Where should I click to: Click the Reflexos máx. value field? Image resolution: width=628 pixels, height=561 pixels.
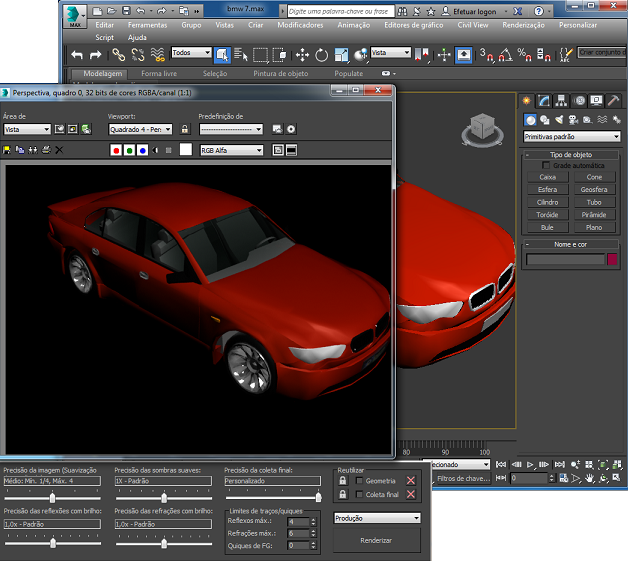click(x=296, y=522)
